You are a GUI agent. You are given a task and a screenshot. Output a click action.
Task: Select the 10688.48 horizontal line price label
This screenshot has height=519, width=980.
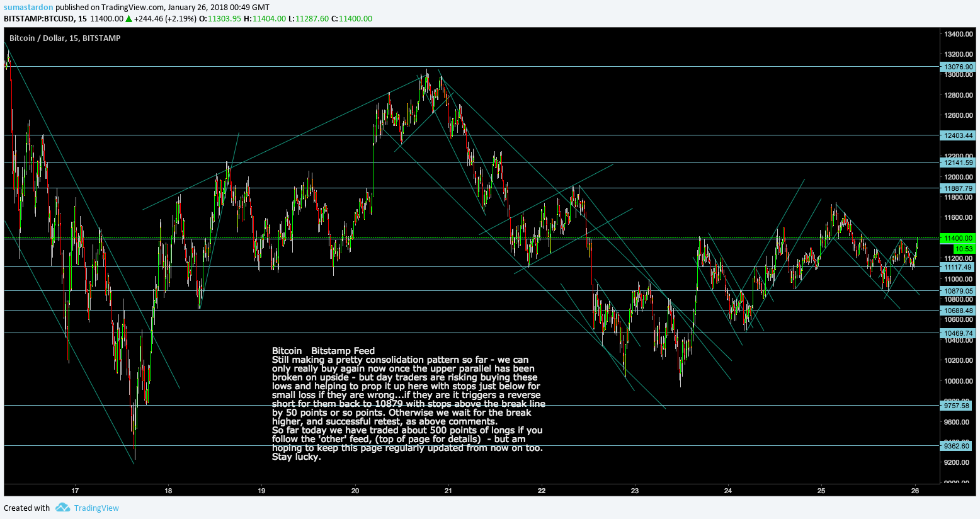[958, 311]
